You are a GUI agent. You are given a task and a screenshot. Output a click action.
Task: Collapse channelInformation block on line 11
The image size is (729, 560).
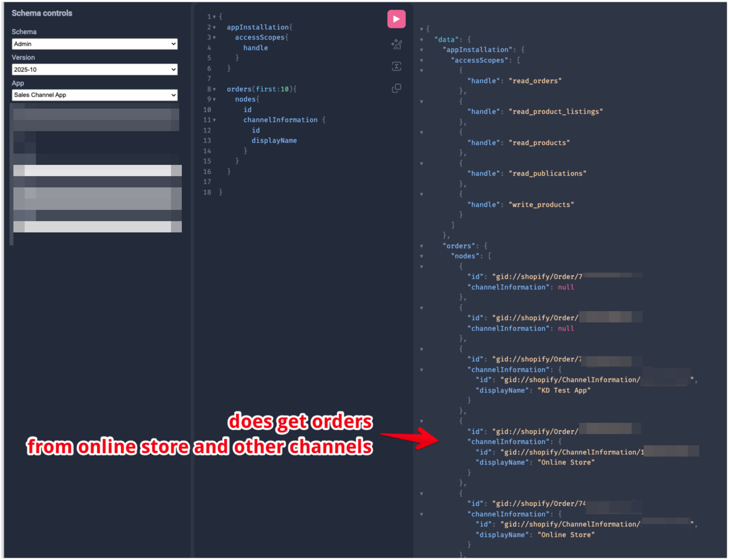click(215, 120)
